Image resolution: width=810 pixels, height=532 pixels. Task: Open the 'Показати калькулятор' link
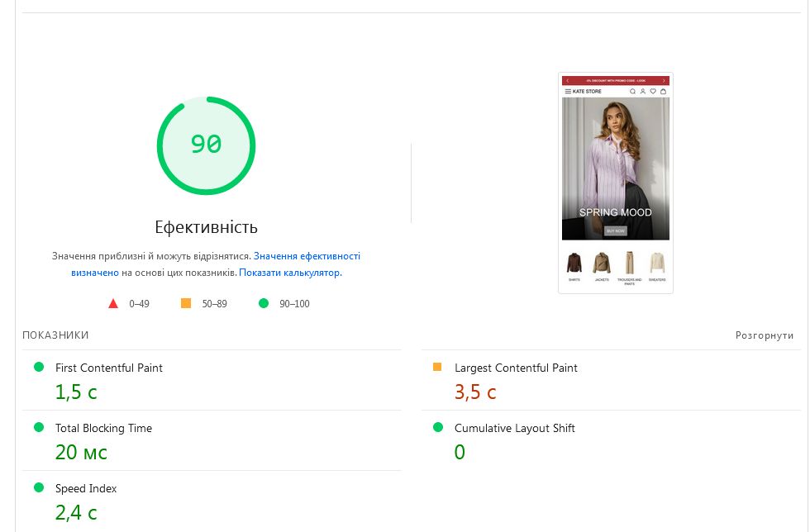pyautogui.click(x=289, y=273)
